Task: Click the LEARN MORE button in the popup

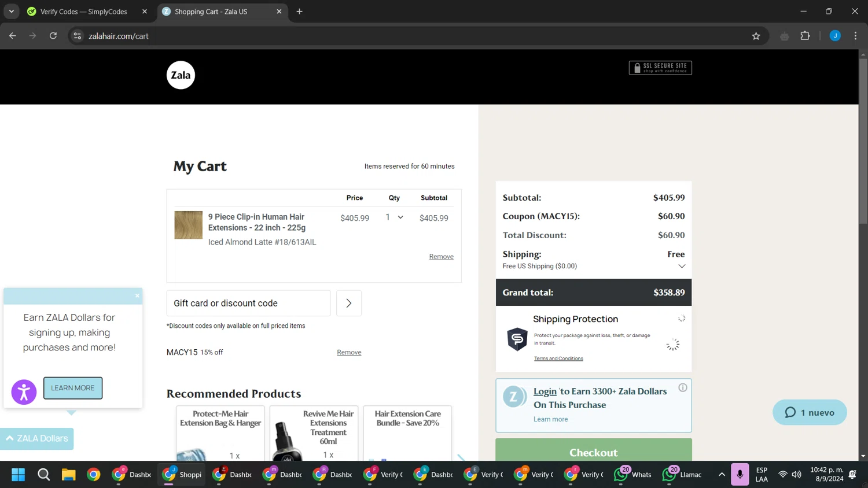Action: [73, 388]
